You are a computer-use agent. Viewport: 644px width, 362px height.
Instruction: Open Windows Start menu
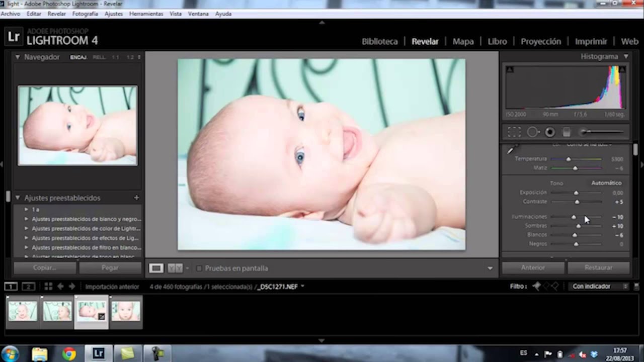[10, 353]
